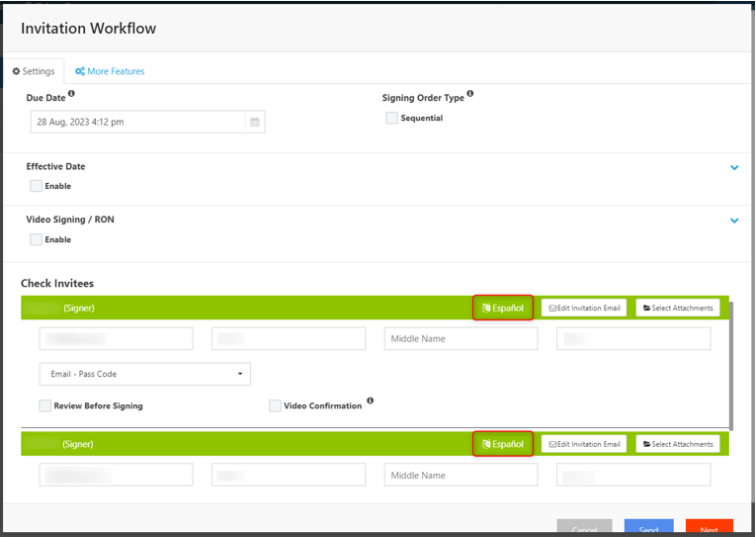Enable the Video Signing / RON checkbox
Viewport: 756px width, 537px height.
(37, 239)
